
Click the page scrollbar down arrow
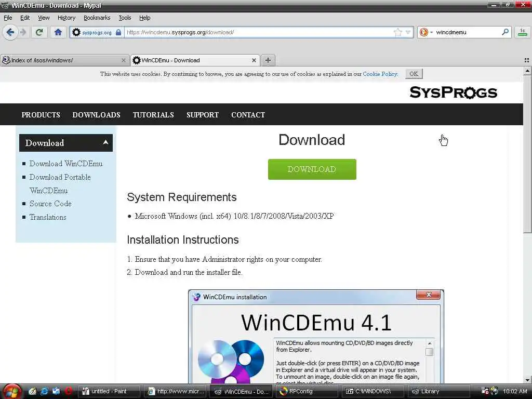click(527, 380)
